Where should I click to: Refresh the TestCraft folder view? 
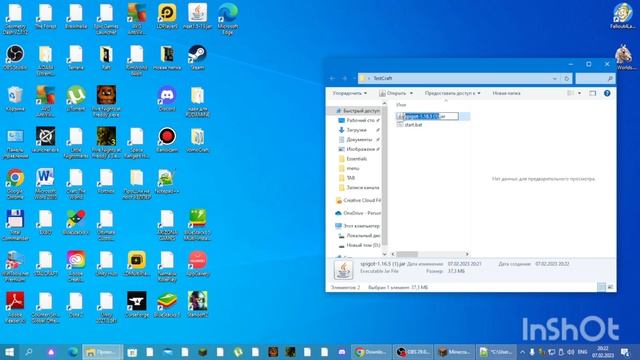pos(567,78)
